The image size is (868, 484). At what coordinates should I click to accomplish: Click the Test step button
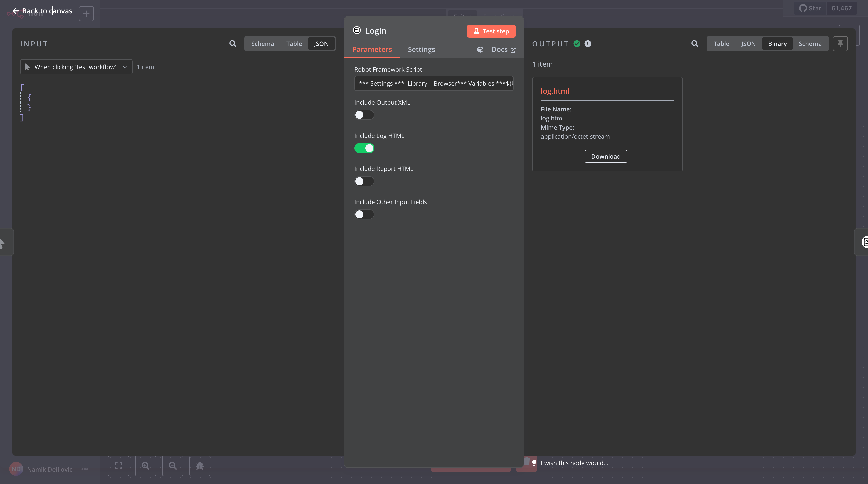tap(491, 31)
